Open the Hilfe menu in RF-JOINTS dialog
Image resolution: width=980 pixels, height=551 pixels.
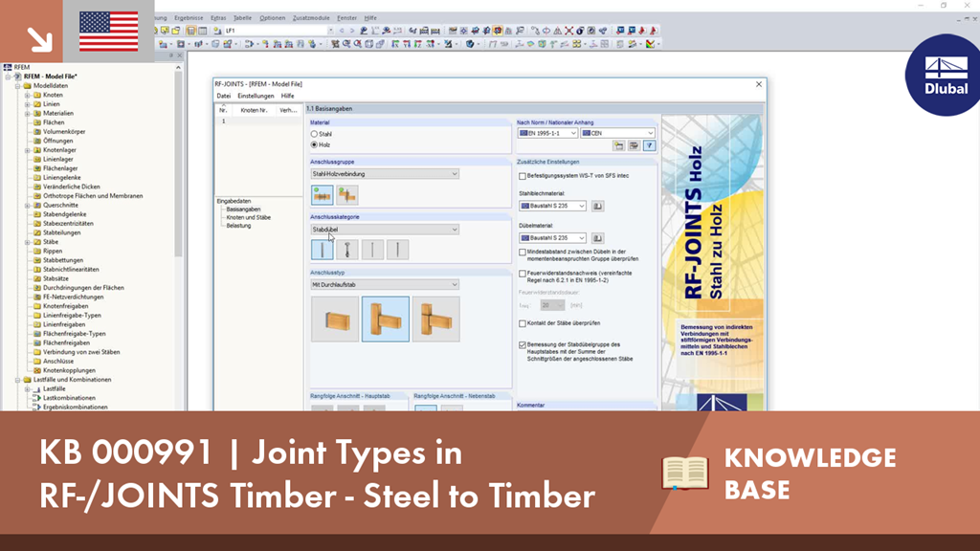pyautogui.click(x=287, y=97)
